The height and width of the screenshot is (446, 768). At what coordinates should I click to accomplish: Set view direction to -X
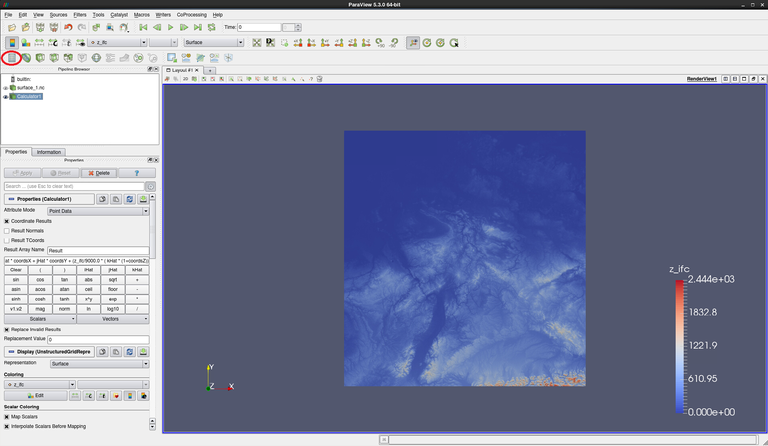point(312,43)
